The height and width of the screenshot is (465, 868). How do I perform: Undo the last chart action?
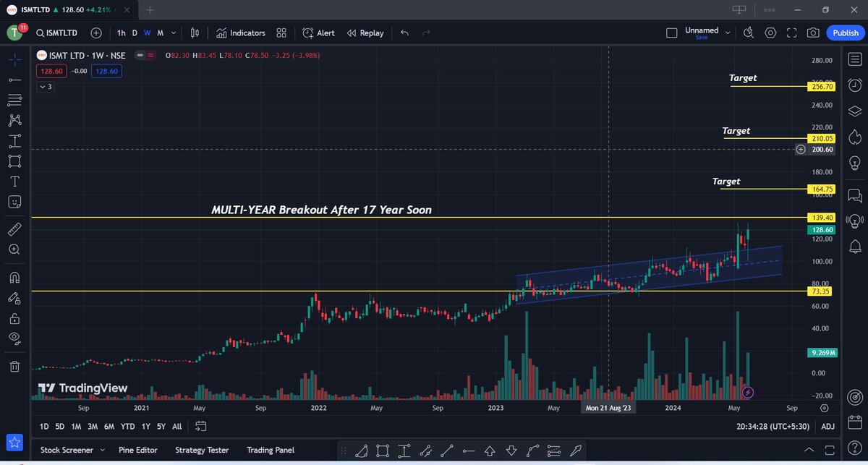click(404, 33)
